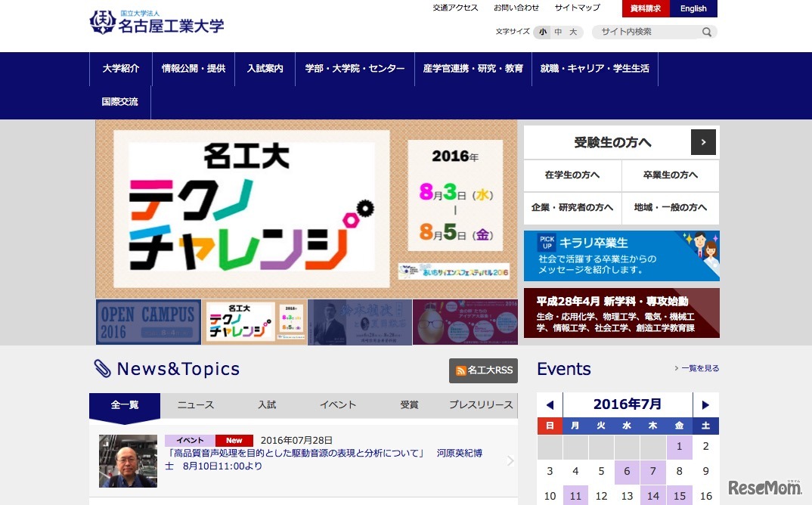Select small 小 font size
Screen dimensions: 812x505
542,32
